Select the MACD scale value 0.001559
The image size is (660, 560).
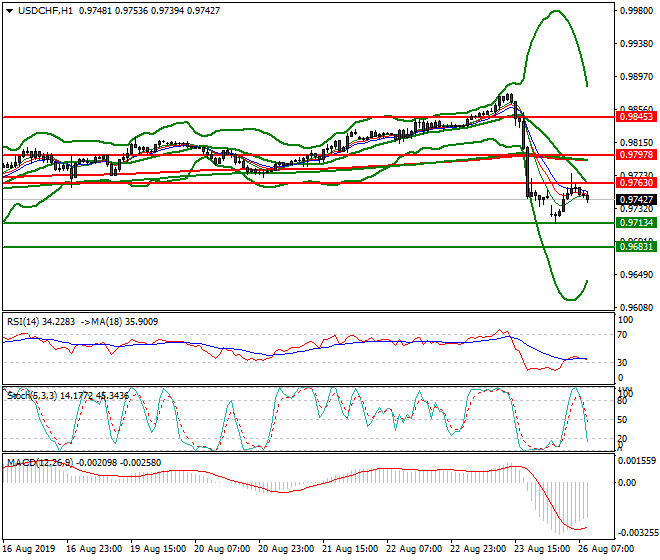pos(636,461)
